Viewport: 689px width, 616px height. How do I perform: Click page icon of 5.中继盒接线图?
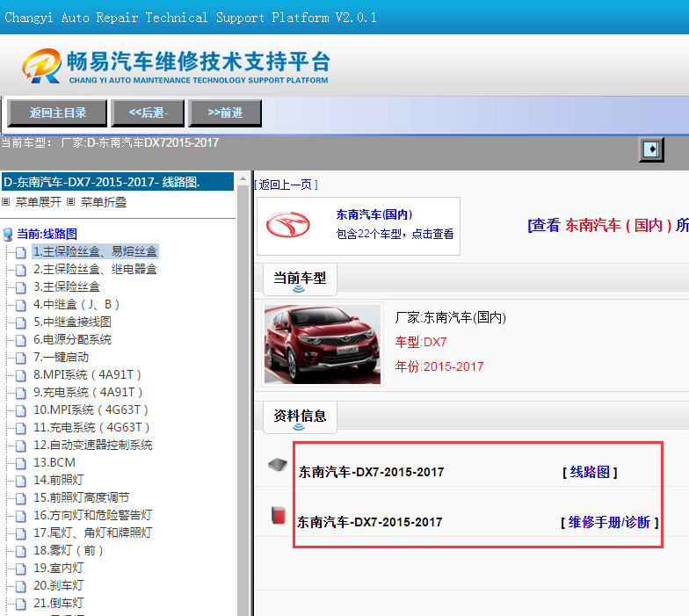(21, 322)
